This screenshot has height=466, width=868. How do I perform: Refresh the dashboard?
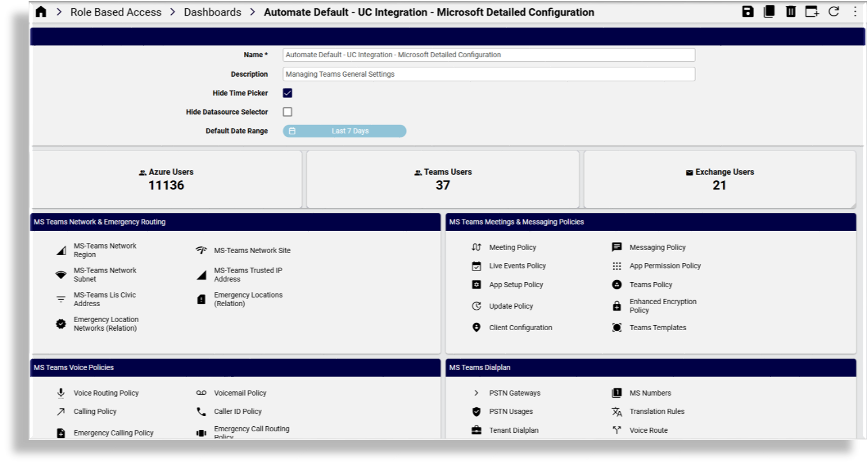tap(832, 12)
